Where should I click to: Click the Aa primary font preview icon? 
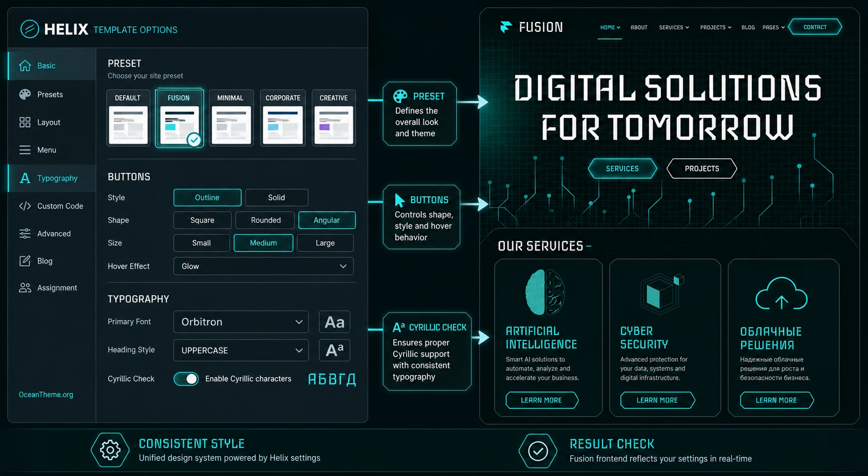[335, 322]
